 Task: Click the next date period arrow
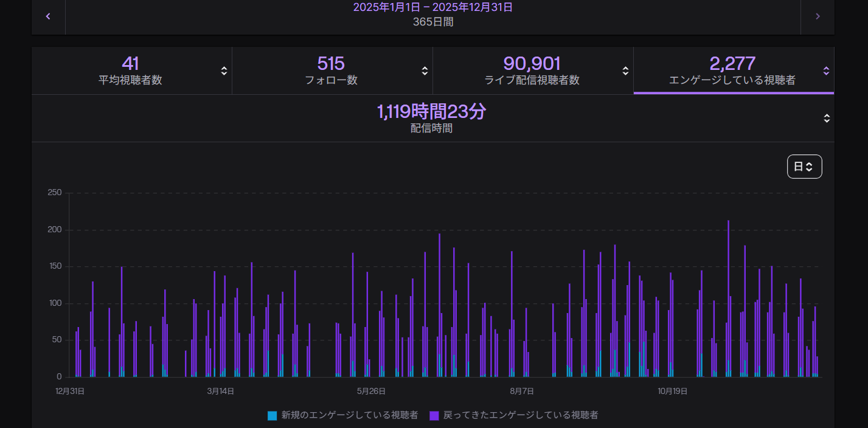point(818,16)
